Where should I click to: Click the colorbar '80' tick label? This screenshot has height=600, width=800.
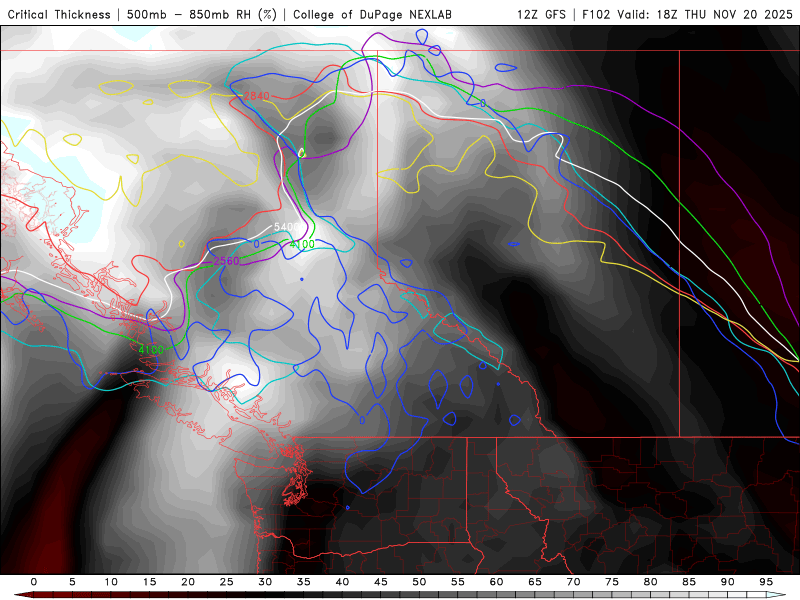coord(651,582)
